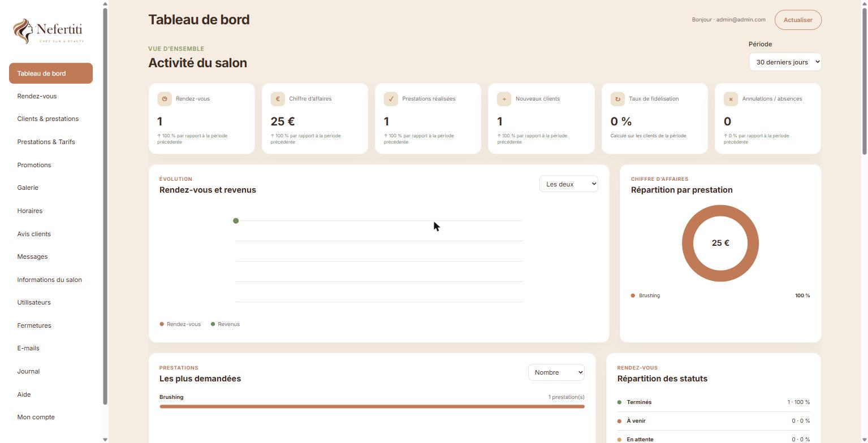
Task: Click the green data point on evolution chart
Action: click(x=236, y=220)
